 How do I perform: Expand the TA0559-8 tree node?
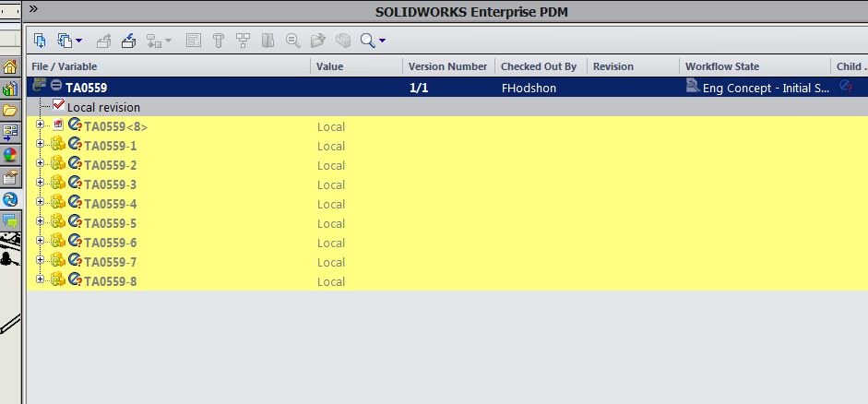[x=40, y=279]
